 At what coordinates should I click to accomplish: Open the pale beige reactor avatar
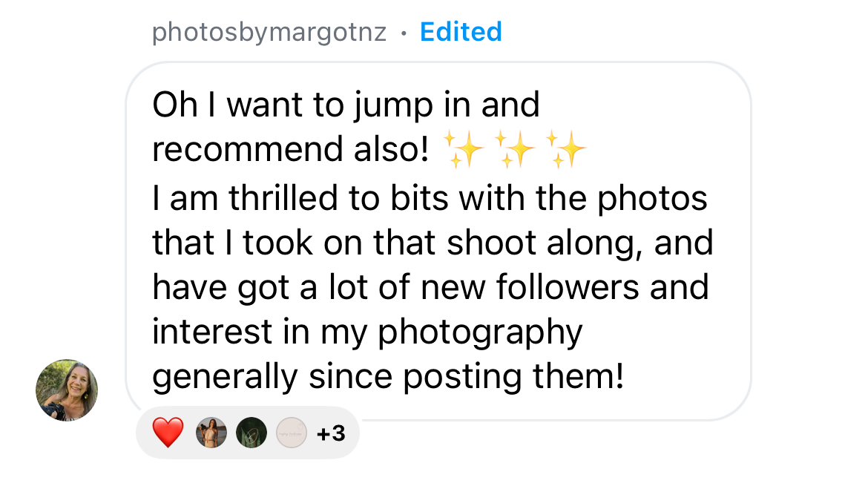click(291, 433)
